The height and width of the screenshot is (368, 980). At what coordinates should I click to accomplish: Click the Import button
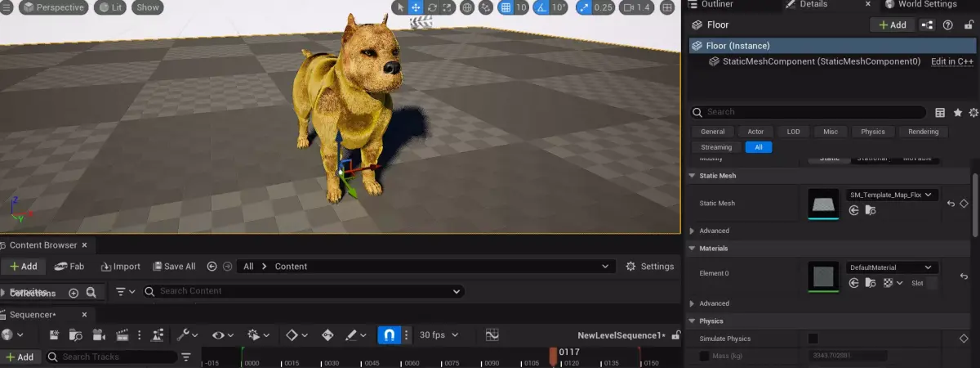tap(121, 267)
